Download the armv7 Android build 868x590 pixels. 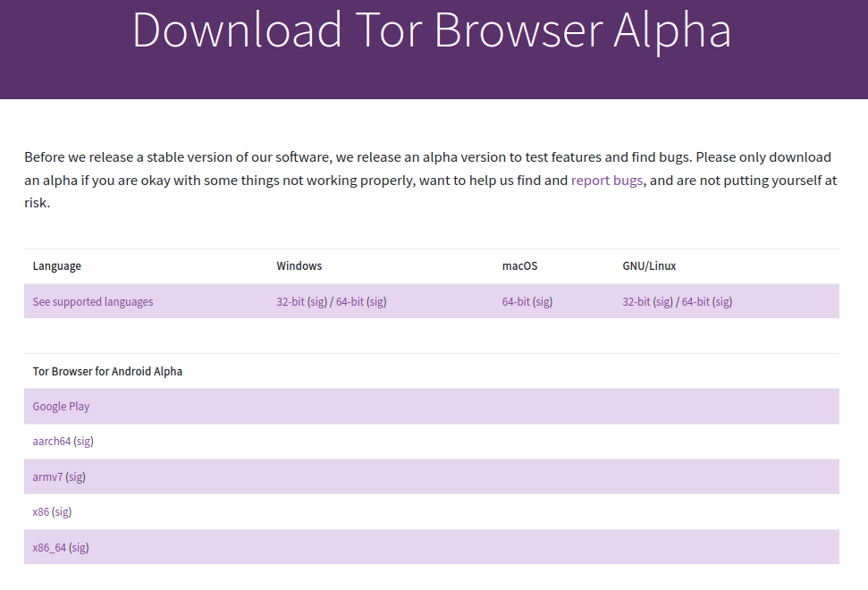pos(46,476)
